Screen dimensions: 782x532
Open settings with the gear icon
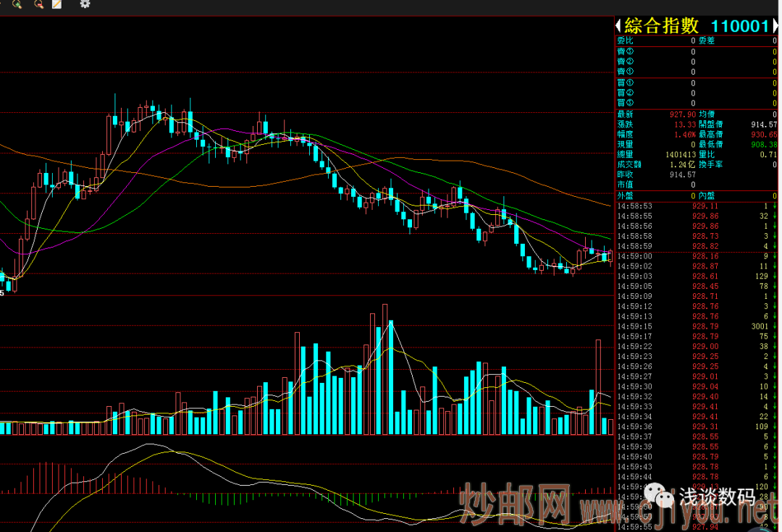pos(85,4)
